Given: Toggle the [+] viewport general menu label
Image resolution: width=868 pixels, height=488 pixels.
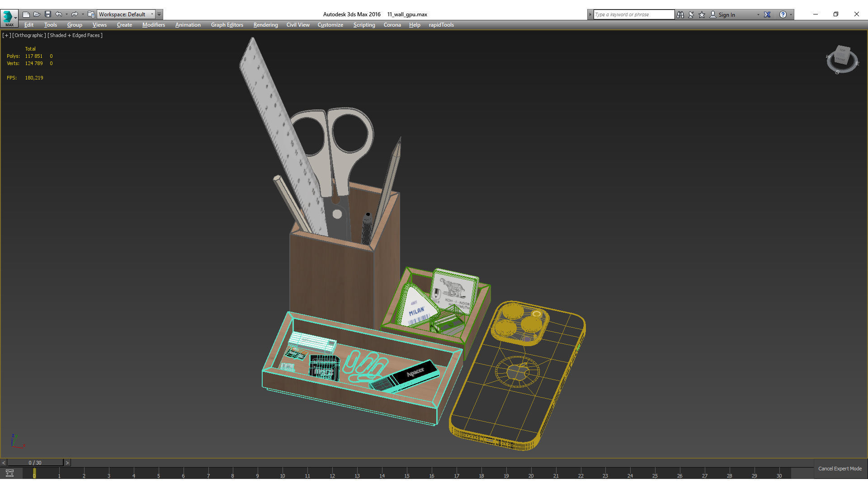Looking at the screenshot, I should click(x=6, y=35).
